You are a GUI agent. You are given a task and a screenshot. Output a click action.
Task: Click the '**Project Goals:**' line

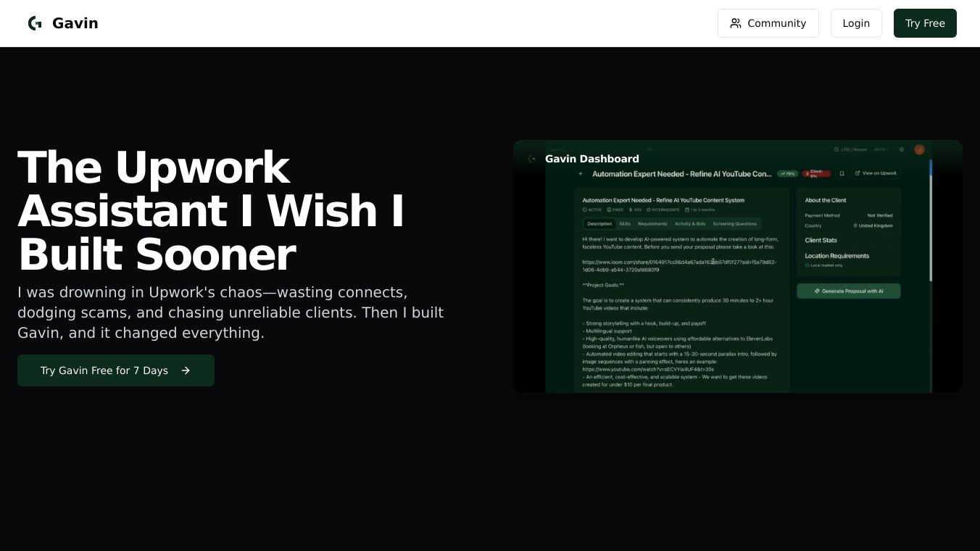click(x=603, y=285)
